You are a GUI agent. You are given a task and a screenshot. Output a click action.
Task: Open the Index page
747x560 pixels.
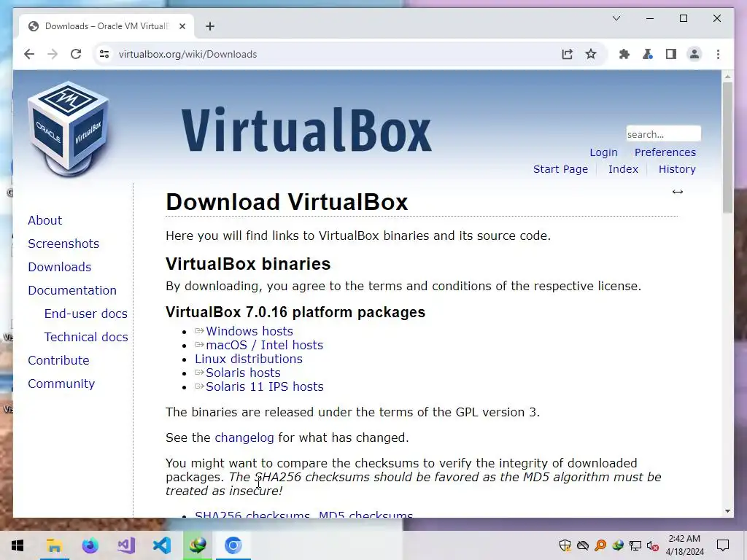pyautogui.click(x=623, y=169)
